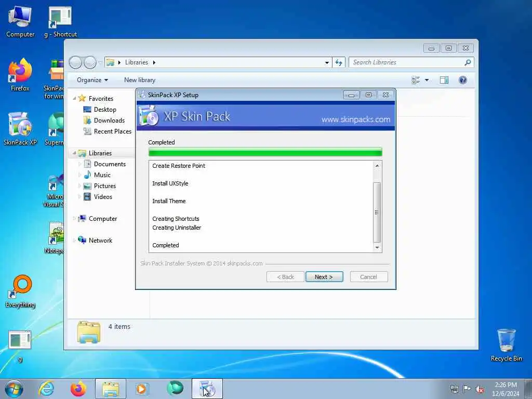Toggle the Explorer preview pane icon
This screenshot has width=532, height=399.
coord(444,80)
